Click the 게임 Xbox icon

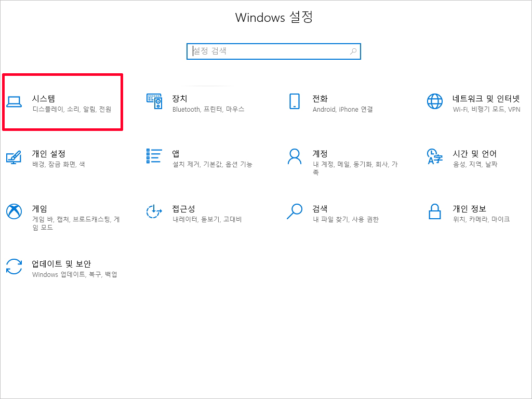(x=14, y=211)
